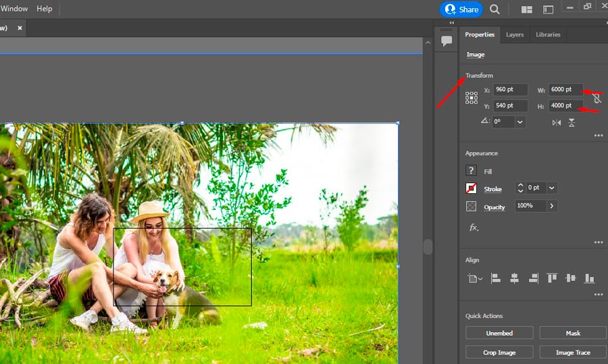Align objects to vertical bottom
Image resolution: width=608 pixels, height=364 pixels.
click(x=589, y=278)
